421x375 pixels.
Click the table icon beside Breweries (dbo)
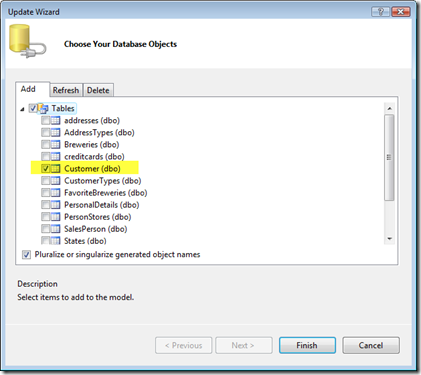coord(56,144)
